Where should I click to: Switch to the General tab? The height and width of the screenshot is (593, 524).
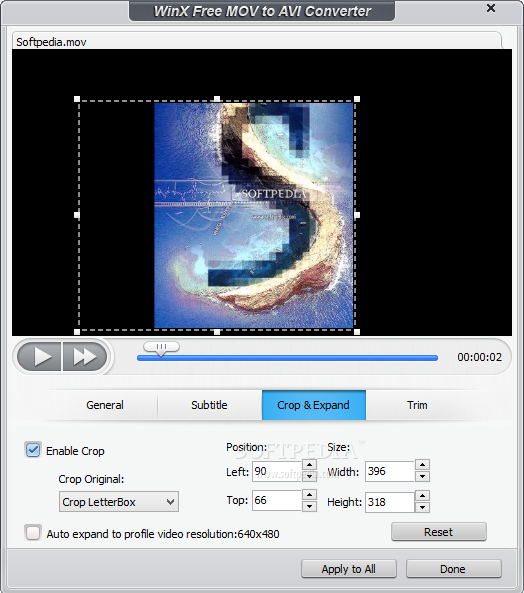click(x=105, y=405)
